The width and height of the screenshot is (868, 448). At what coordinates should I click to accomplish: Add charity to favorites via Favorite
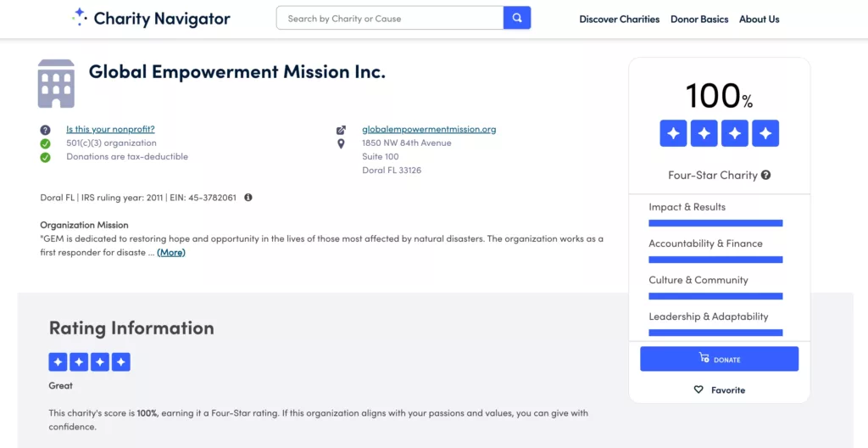(719, 389)
